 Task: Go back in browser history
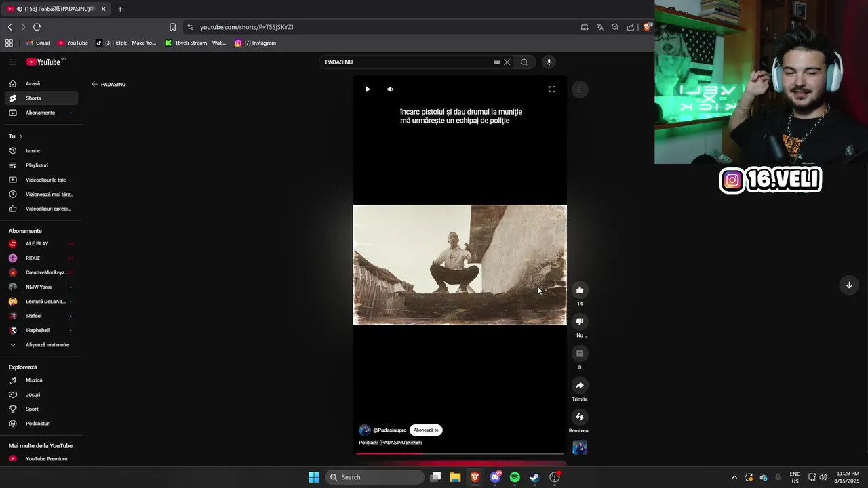9,27
